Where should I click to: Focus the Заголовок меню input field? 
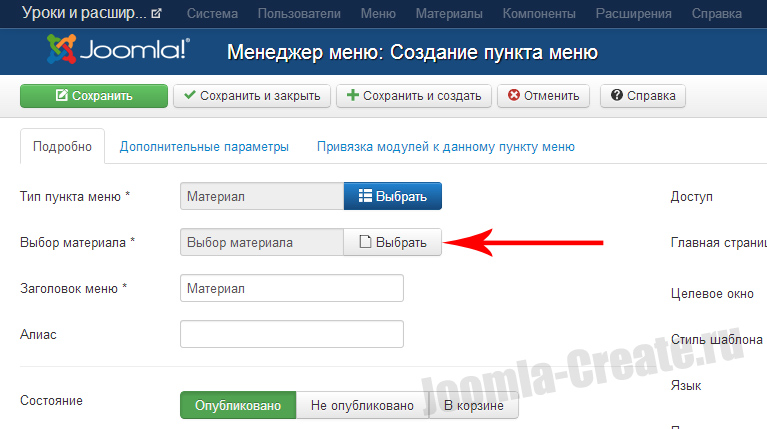tap(291, 288)
